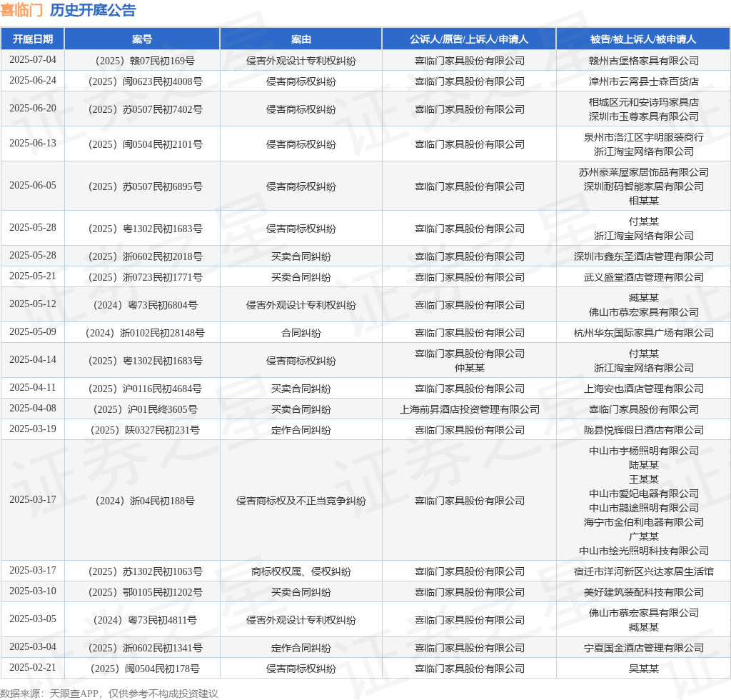Select date cell 2025-04-08
Screen dimensions: 731x700
pyautogui.click(x=33, y=408)
